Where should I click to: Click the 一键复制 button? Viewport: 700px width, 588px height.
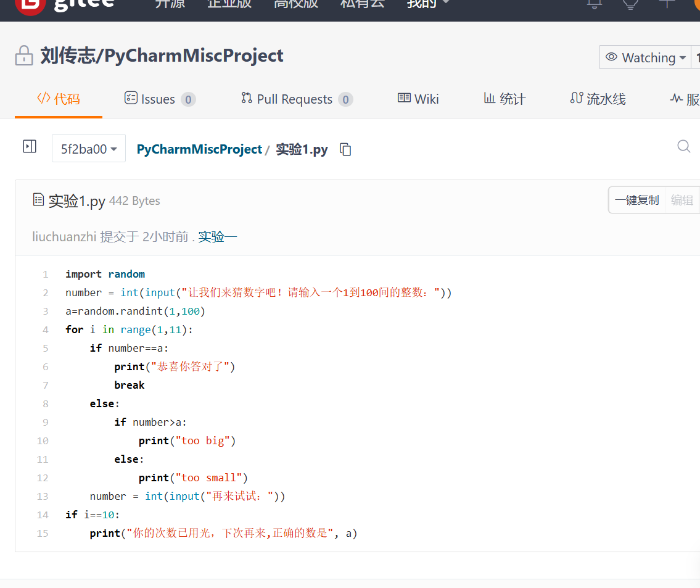[636, 200]
